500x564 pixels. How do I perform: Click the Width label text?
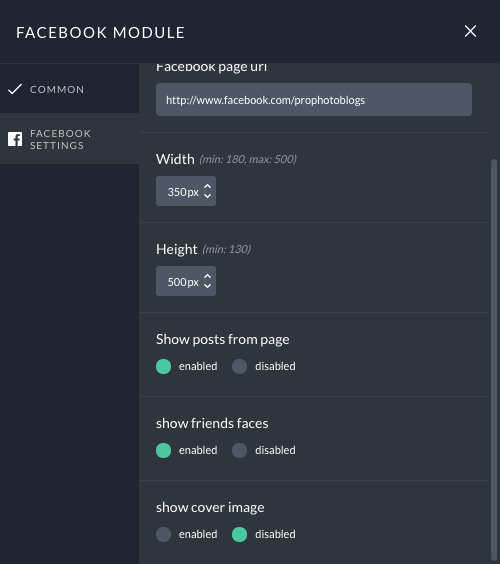(x=175, y=159)
